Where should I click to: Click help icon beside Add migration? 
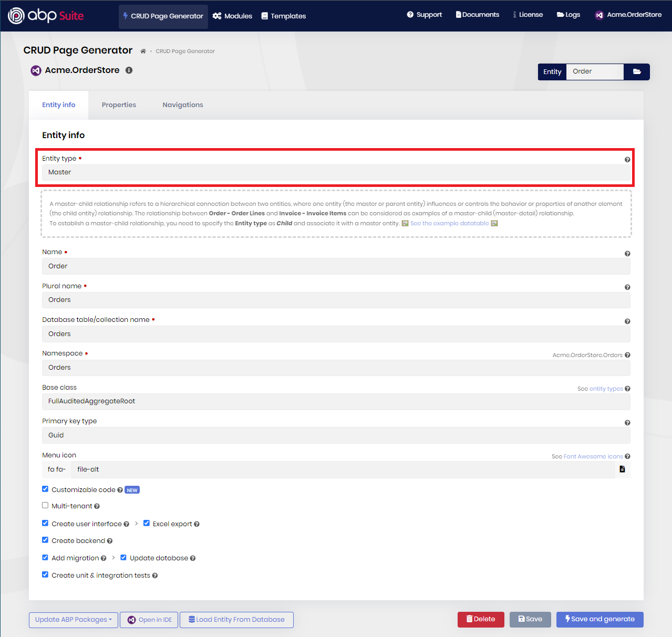pos(104,558)
